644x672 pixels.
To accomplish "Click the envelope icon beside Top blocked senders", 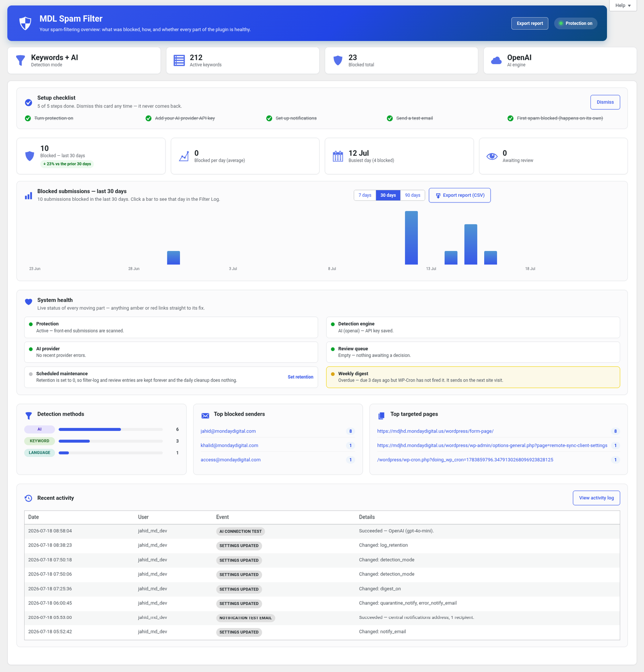I will pyautogui.click(x=205, y=416).
